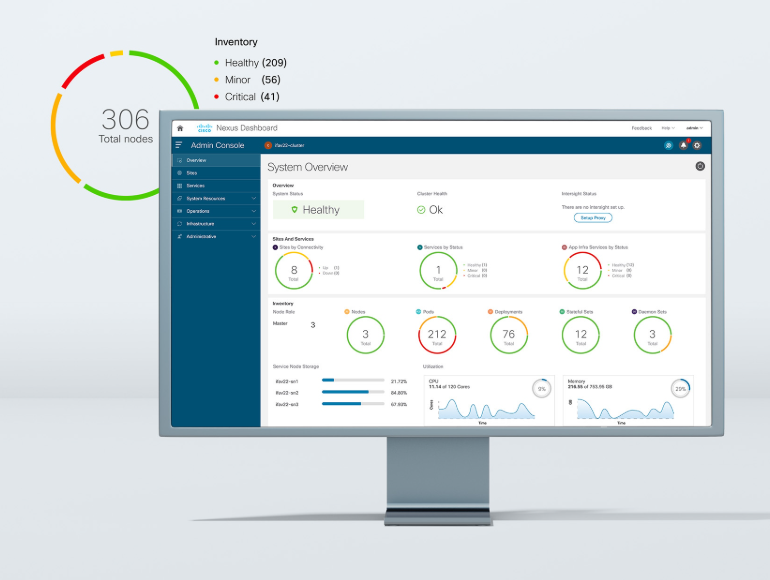The width and height of the screenshot is (770, 580).
Task: Click the green checkmark Ok icon
Action: pos(421,210)
